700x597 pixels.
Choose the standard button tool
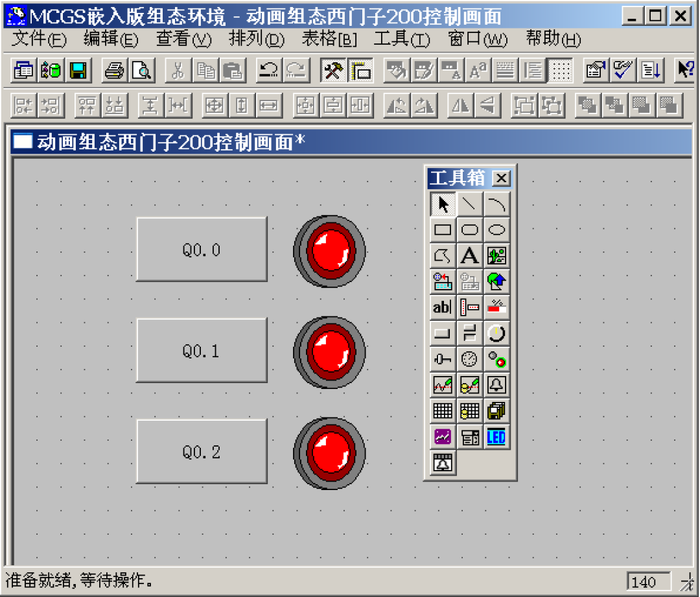(x=443, y=333)
